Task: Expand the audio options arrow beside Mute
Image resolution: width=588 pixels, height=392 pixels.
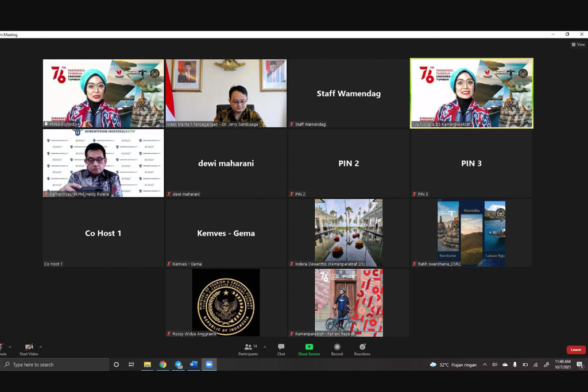Action: pyautogui.click(x=10, y=347)
